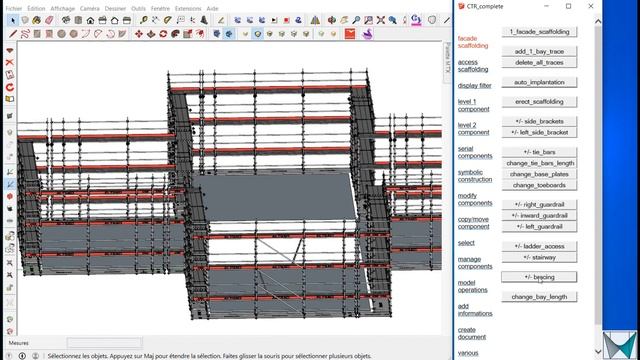The width and height of the screenshot is (640, 360).
Task: Open the purple Extension Warehouse icon
Action: pyautogui.click(x=367, y=34)
